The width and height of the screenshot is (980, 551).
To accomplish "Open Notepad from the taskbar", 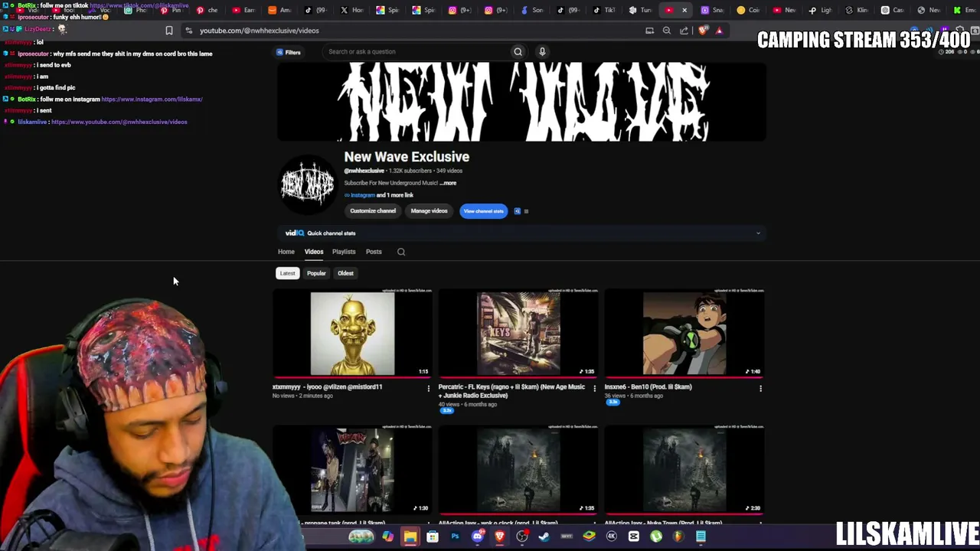I will point(701,536).
